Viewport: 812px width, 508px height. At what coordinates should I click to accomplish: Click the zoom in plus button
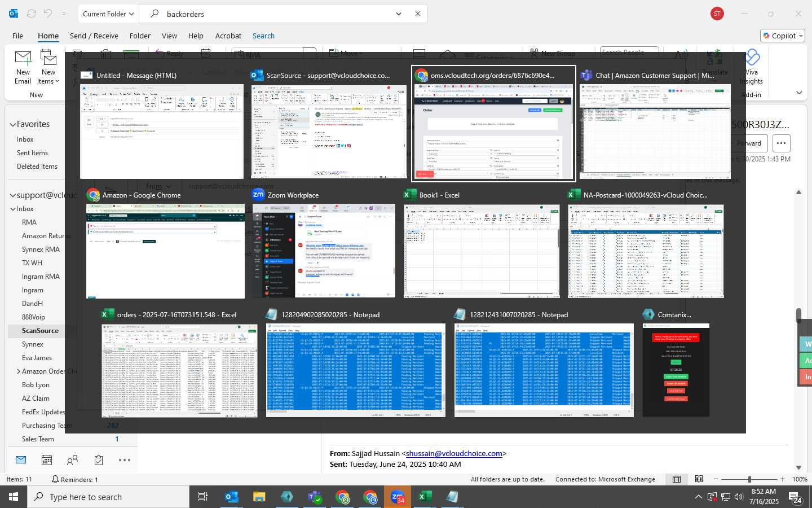click(x=782, y=479)
